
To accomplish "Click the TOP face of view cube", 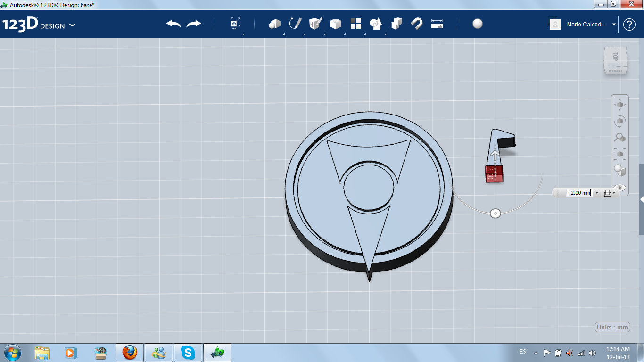I will point(615,57).
